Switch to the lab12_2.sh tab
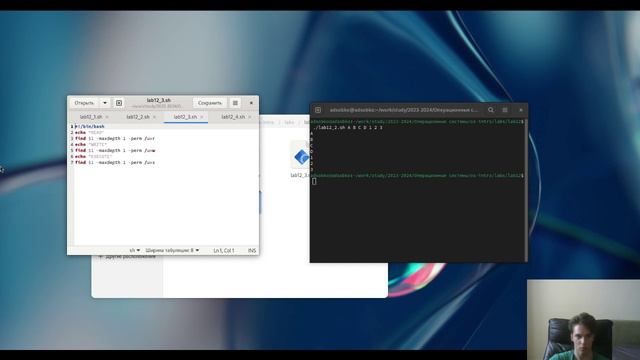Screen dimensions: 640x360 pyautogui.click(x=138, y=117)
